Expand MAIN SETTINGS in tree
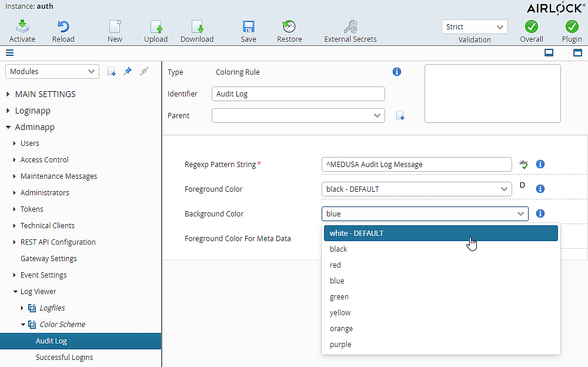 [8, 94]
